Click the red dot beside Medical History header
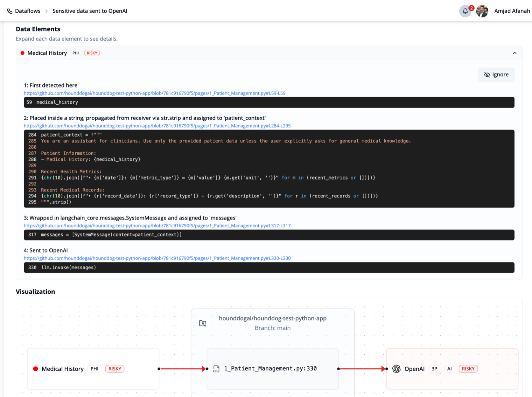Image resolution: width=532 pixels, height=397 pixels. click(x=22, y=53)
